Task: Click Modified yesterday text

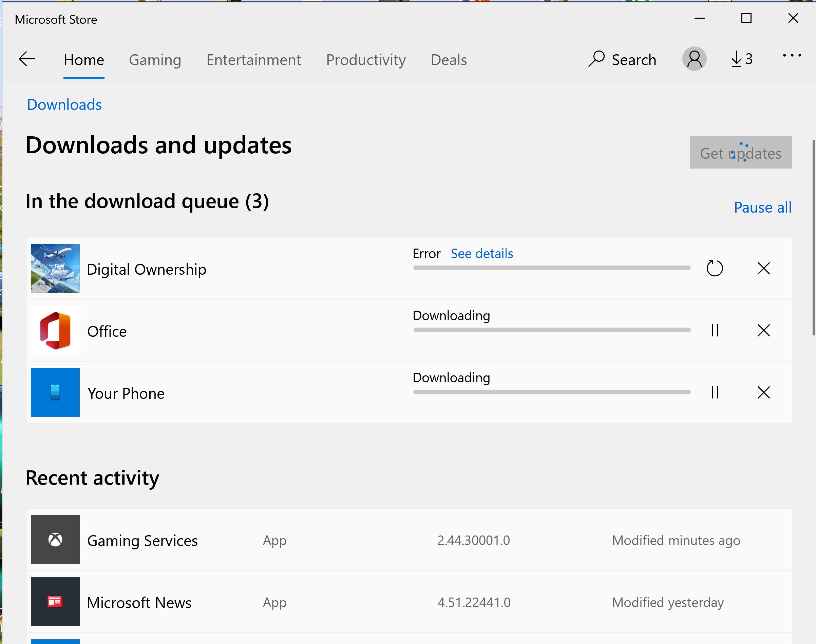Action: [x=668, y=603]
